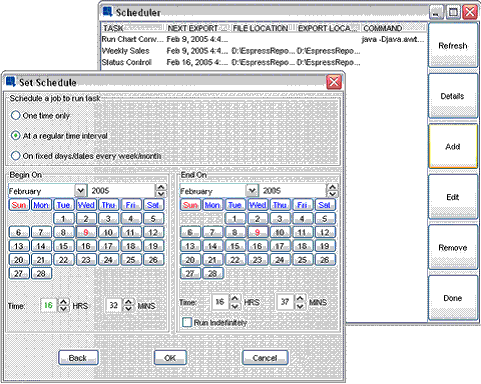This screenshot has height=384, width=481.
Task: Pick day 16 in End On calendar
Action: pyautogui.click(x=257, y=246)
